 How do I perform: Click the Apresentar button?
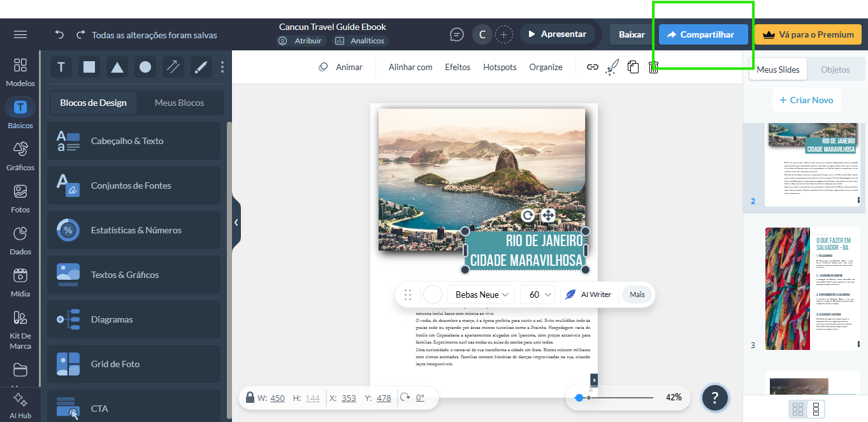558,34
